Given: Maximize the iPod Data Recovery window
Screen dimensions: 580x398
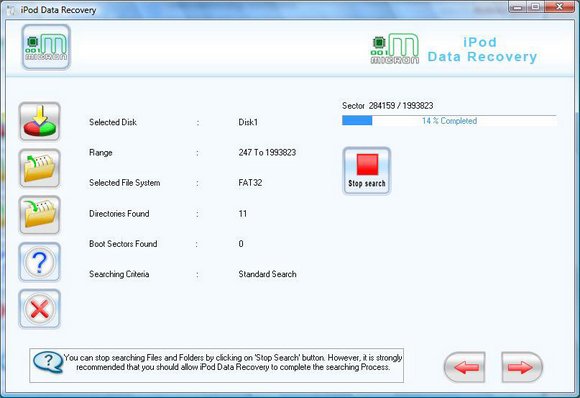Looking at the screenshot, I should [x=536, y=7].
